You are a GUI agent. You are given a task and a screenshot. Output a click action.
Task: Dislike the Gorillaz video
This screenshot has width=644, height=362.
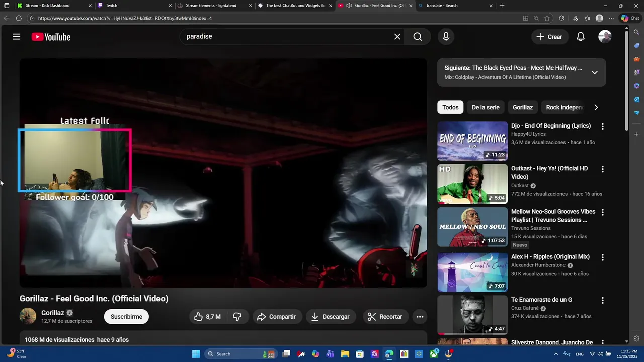[237, 317]
